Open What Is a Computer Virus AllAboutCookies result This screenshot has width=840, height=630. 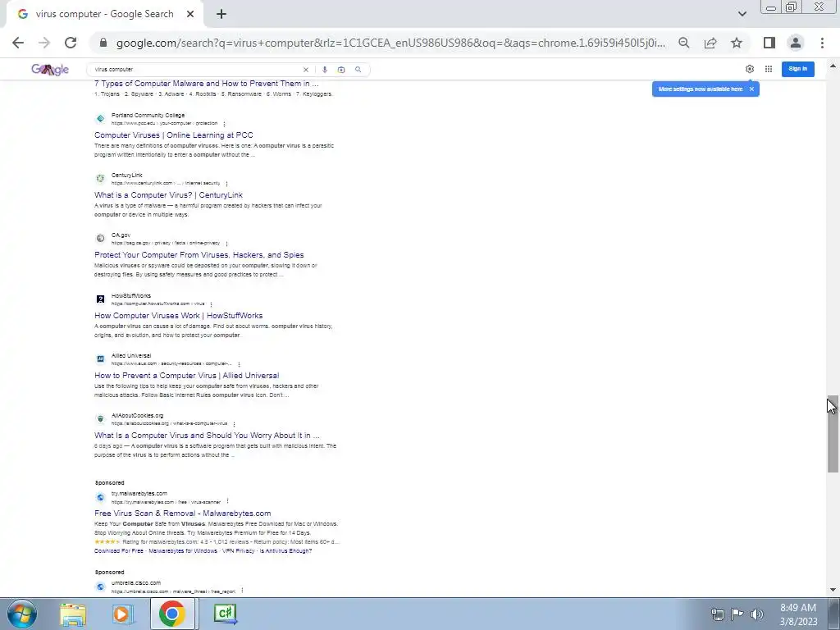pos(207,436)
